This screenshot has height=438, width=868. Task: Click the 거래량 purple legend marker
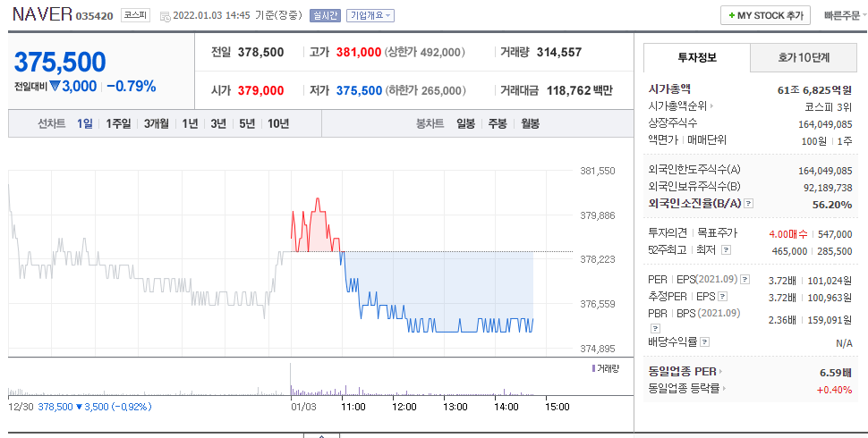[x=593, y=368]
